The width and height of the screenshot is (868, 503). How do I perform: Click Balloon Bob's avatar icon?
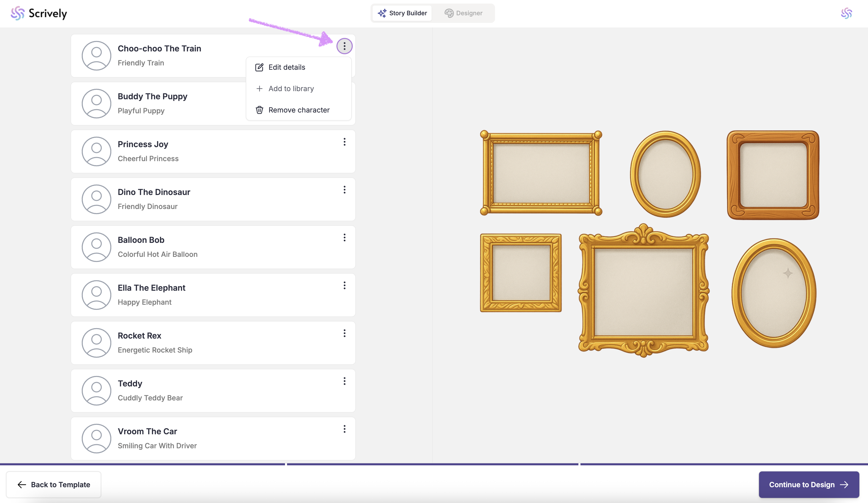[x=96, y=247]
